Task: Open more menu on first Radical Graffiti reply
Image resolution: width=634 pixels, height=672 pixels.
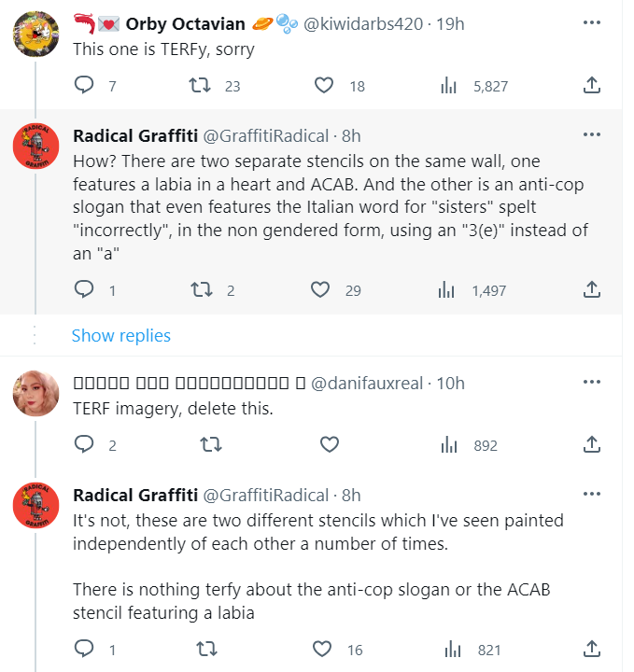Action: tap(591, 134)
